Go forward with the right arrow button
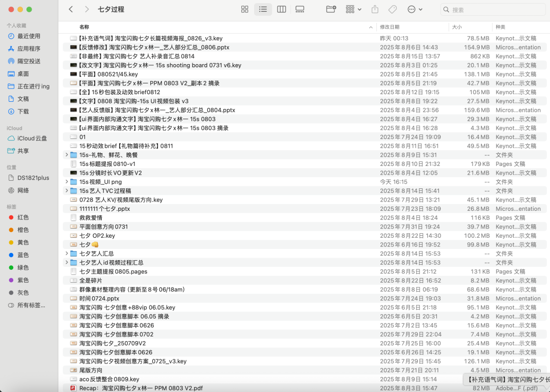The width and height of the screenshot is (550, 392). click(x=87, y=10)
